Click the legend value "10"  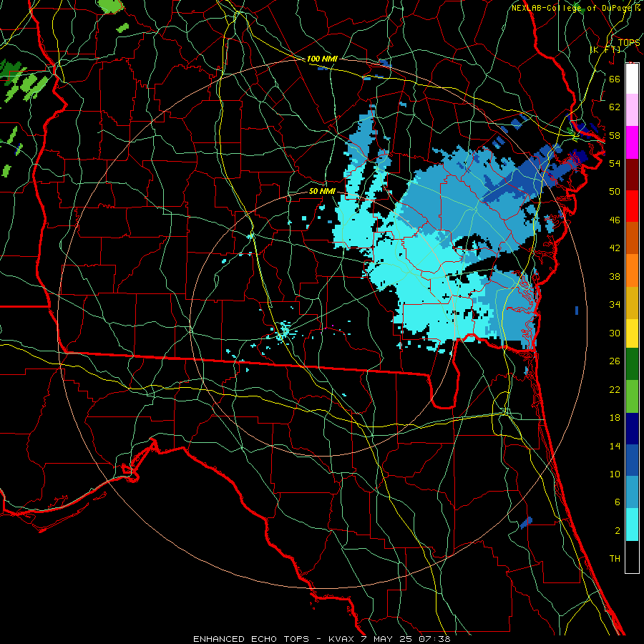click(615, 474)
